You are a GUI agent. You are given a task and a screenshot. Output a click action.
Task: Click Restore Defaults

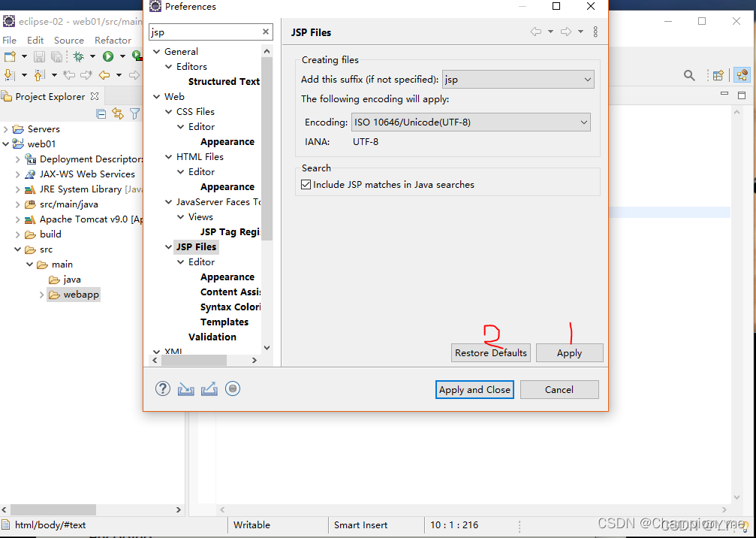pos(491,352)
